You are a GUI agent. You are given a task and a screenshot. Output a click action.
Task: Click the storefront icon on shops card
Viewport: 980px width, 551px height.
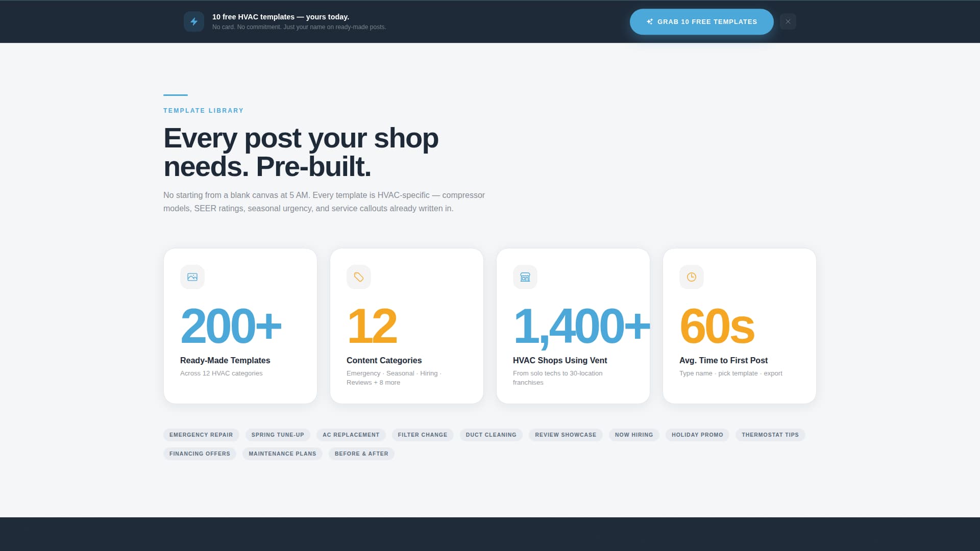click(525, 277)
